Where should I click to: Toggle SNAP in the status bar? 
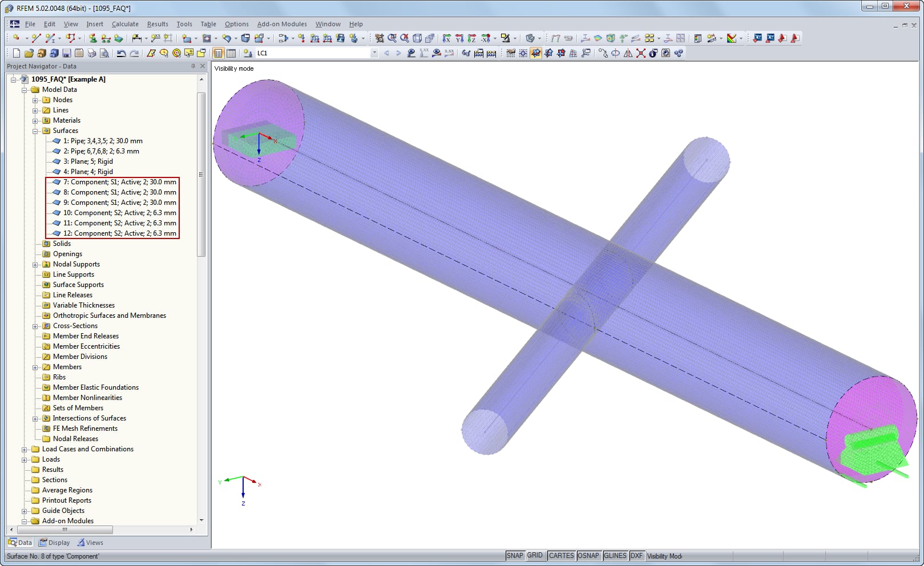click(x=515, y=555)
